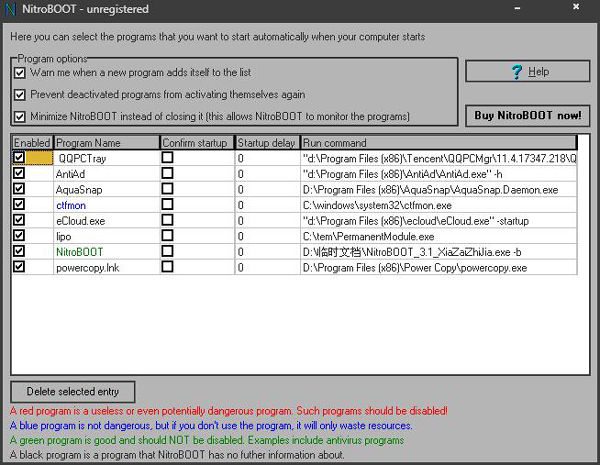
Task: Uncheck Enabled box for powercopy.lnk
Action: [19, 266]
